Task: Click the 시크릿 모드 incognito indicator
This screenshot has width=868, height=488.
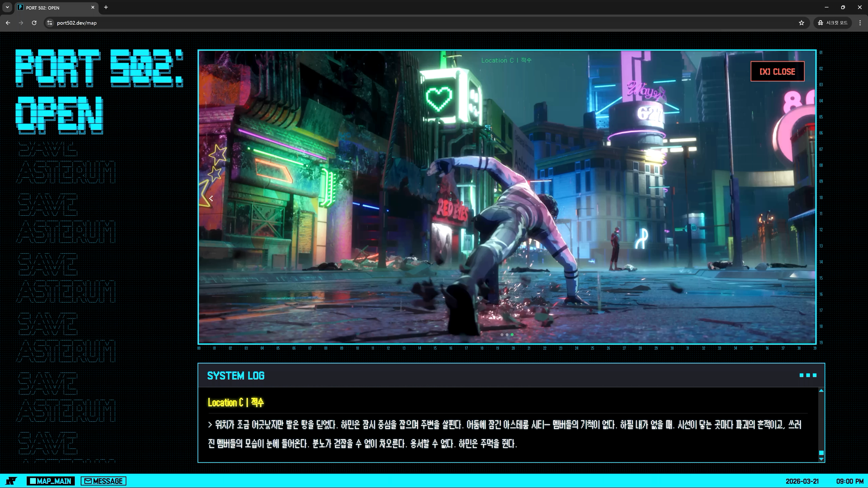Action: coord(833,23)
